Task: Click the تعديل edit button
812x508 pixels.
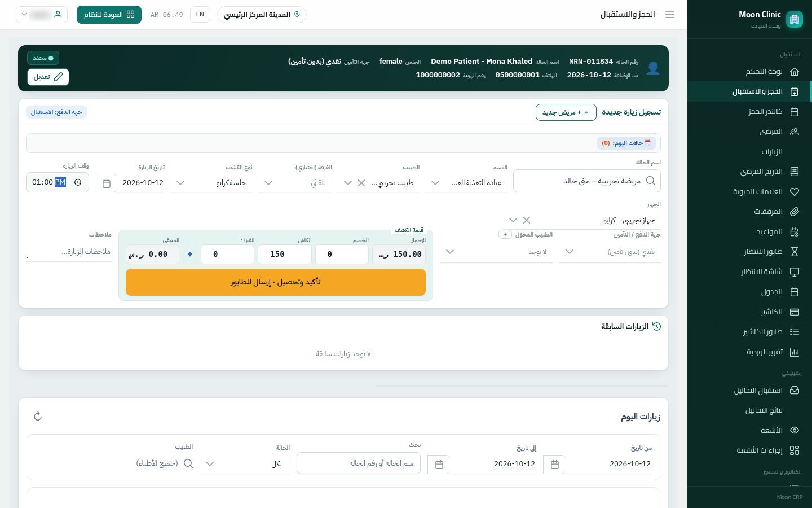Action: click(48, 77)
